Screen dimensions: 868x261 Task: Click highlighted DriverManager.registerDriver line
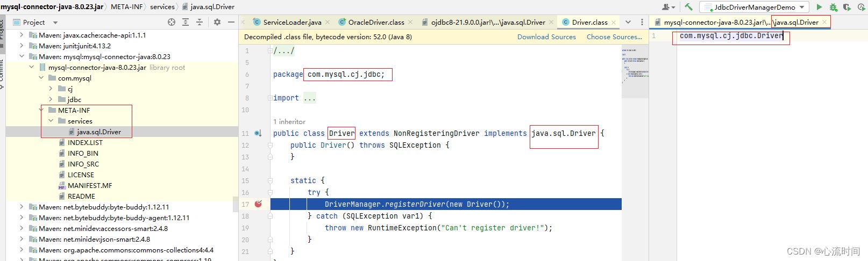(446, 204)
